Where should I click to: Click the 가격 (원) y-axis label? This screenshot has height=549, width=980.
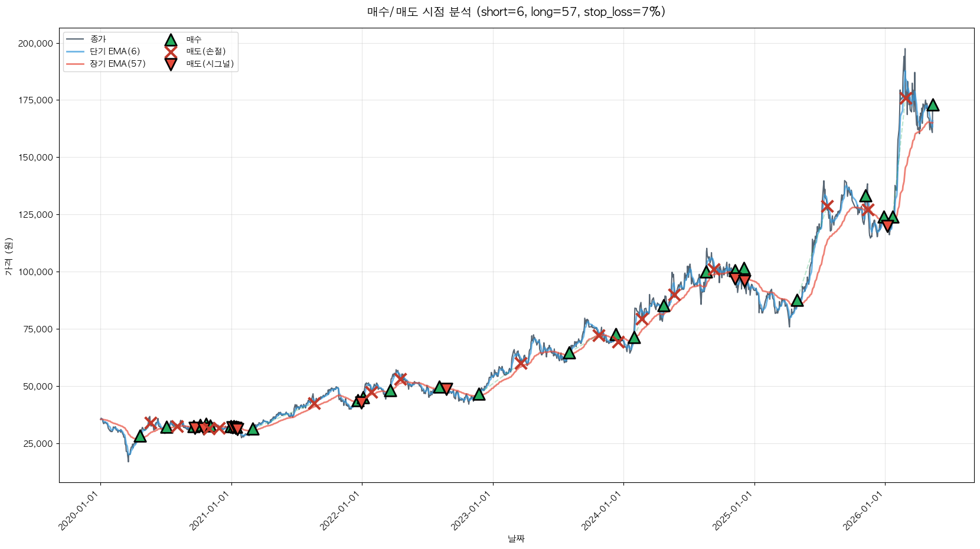click(8, 256)
